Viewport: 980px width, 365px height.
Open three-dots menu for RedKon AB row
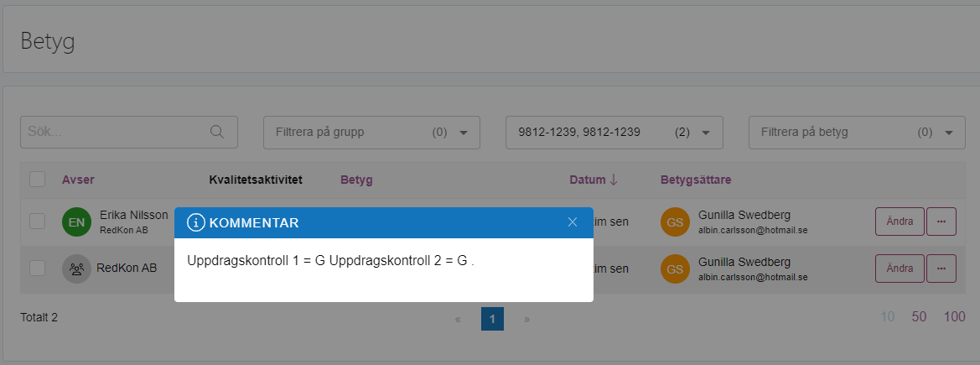pyautogui.click(x=941, y=269)
